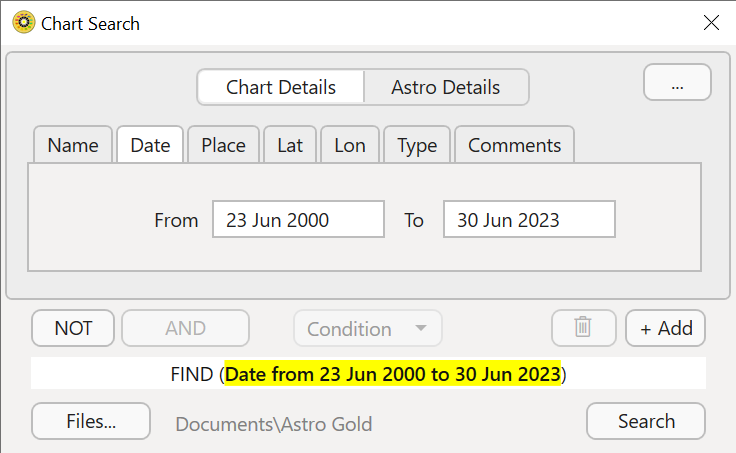
Task: Open the Type tab
Action: click(417, 145)
